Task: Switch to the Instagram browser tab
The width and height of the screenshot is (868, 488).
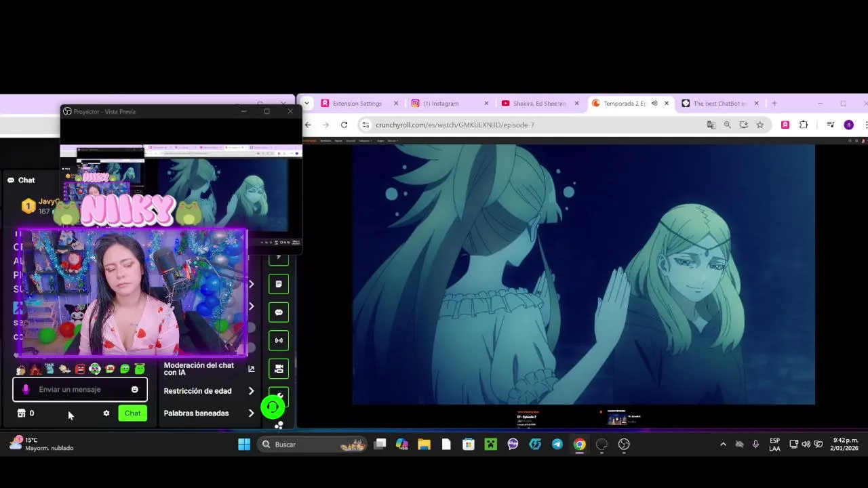Action: tap(450, 104)
